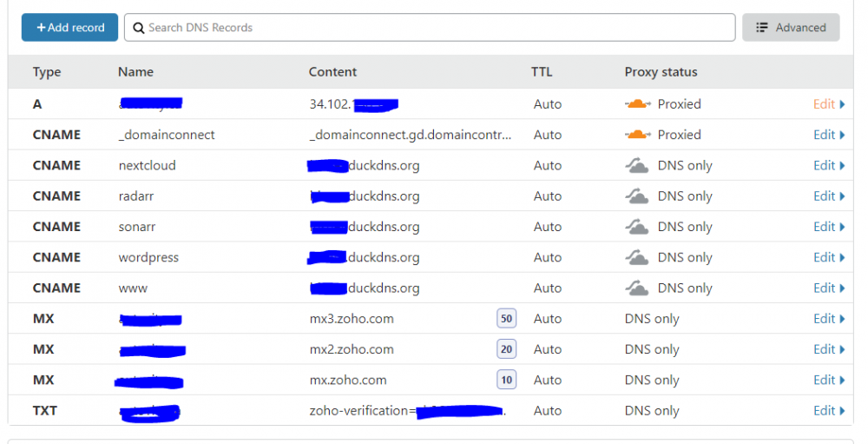This screenshot has width=868, height=444.
Task: Click gray DNS-only cloud for sonarr
Action: (x=636, y=227)
